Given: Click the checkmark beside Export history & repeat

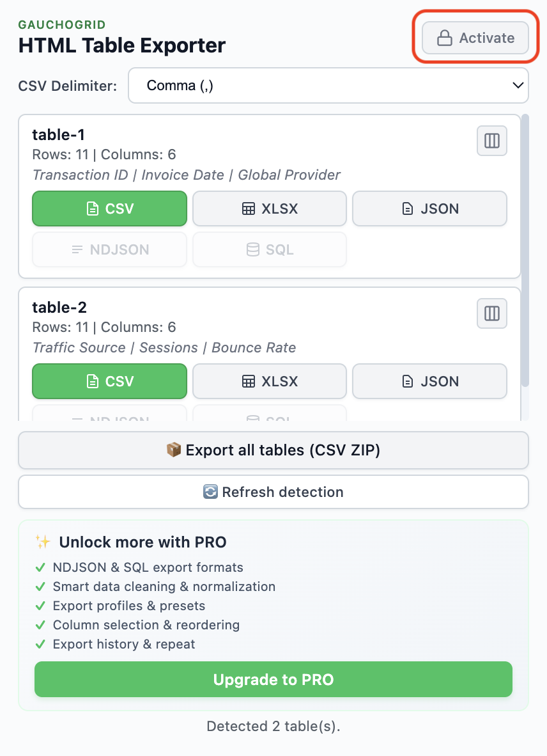Looking at the screenshot, I should [x=40, y=644].
